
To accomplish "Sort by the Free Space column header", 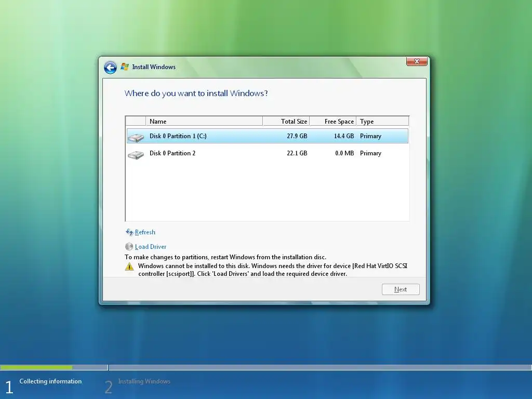I will [333, 121].
